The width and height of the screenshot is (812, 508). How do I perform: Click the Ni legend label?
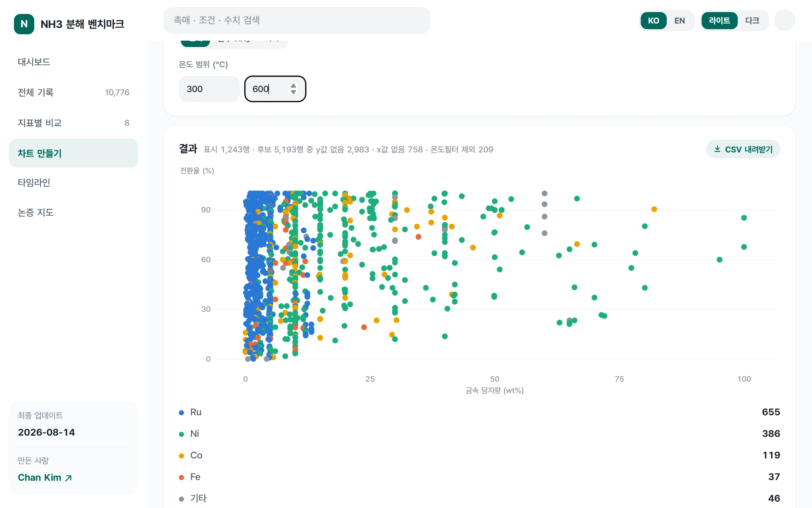pos(195,434)
